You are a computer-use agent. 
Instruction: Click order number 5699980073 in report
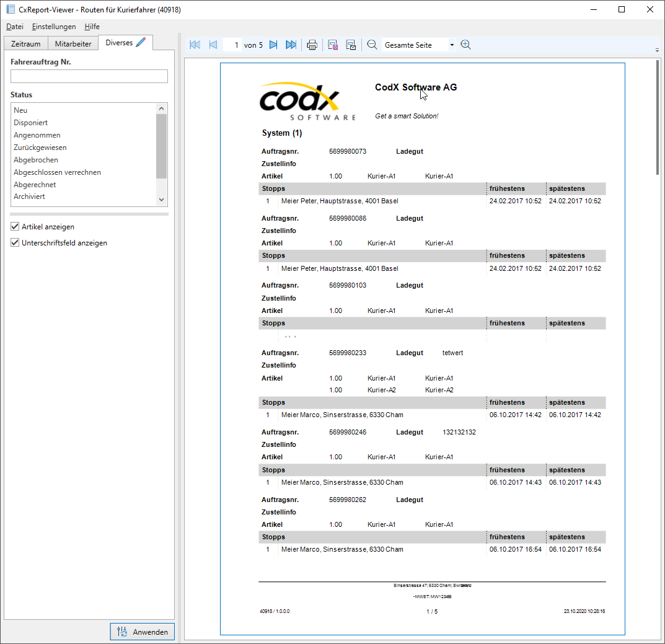(347, 151)
